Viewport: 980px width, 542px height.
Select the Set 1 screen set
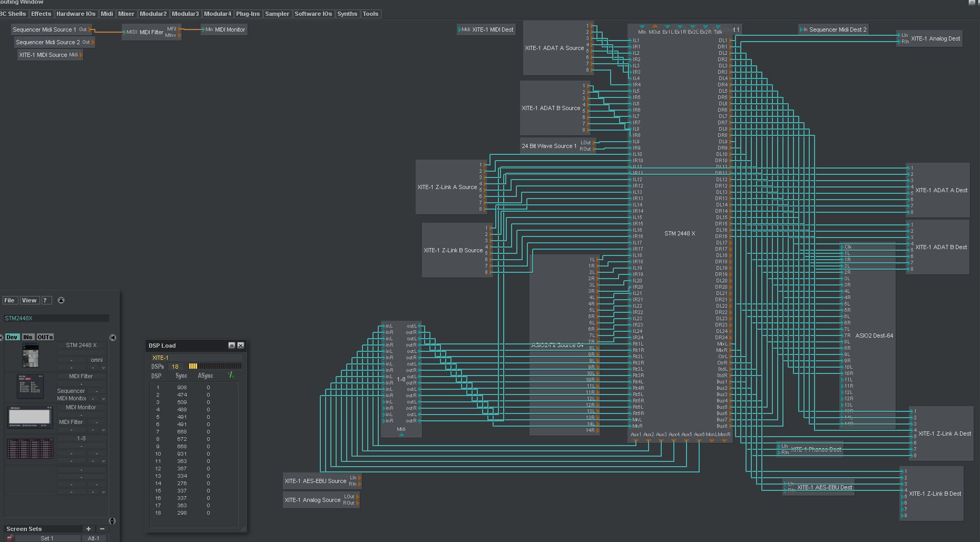coord(47,538)
